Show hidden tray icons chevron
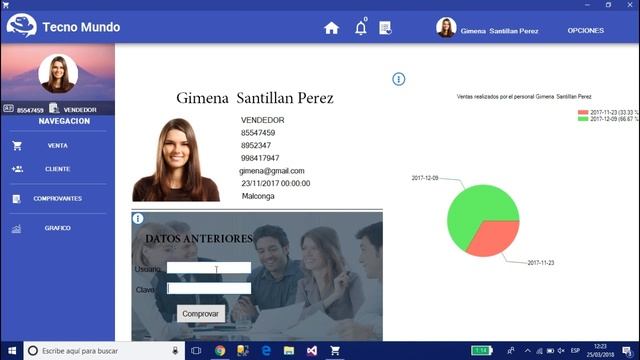640x360 pixels. tap(528, 351)
